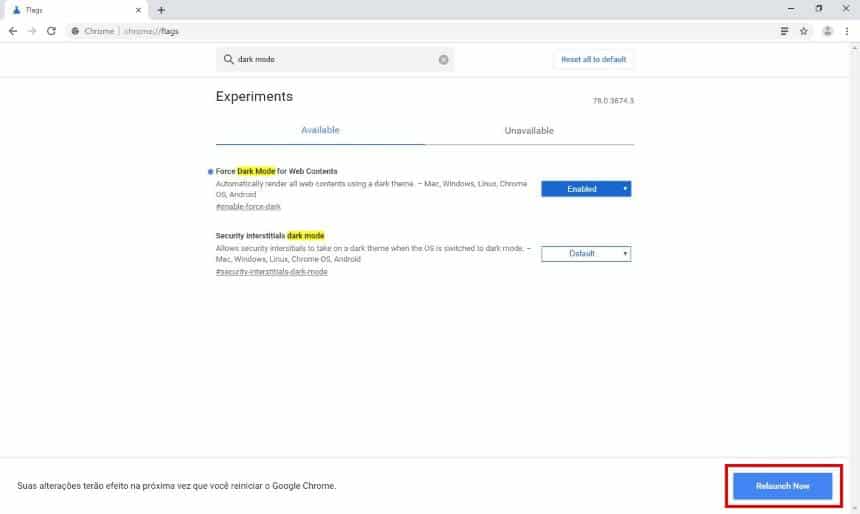Image resolution: width=860 pixels, height=514 pixels.
Task: Click the search magnifier icon
Action: point(228,59)
